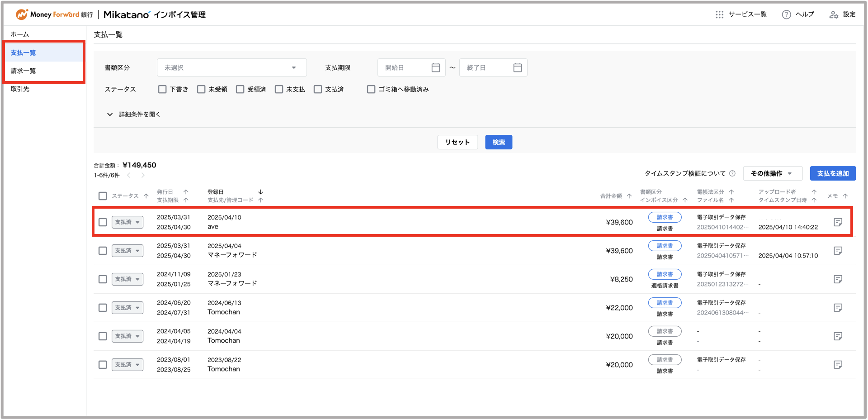Sort by ステータス column arrow
This screenshot has height=420, width=868.
(146, 196)
